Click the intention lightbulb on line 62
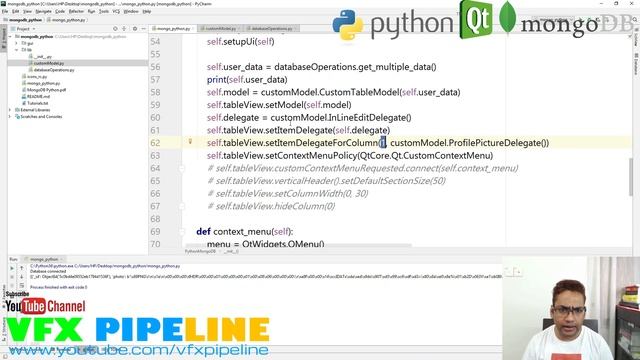This screenshot has width=640, height=360. pyautogui.click(x=190, y=141)
